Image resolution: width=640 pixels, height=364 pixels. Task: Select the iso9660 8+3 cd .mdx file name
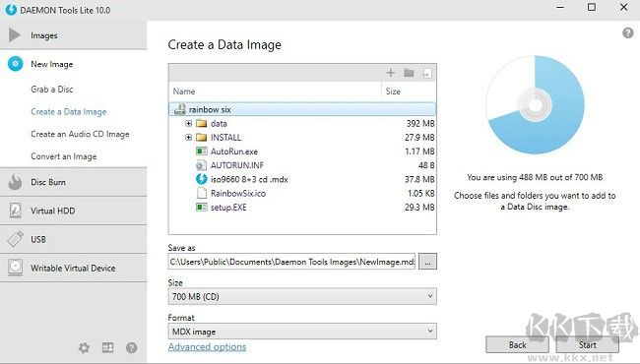249,179
